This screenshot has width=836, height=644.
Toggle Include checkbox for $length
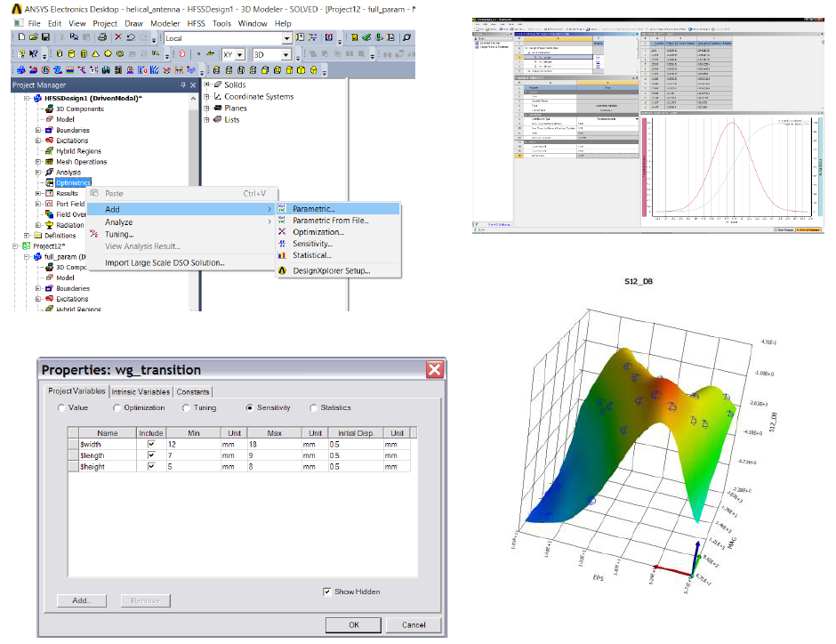tap(151, 455)
